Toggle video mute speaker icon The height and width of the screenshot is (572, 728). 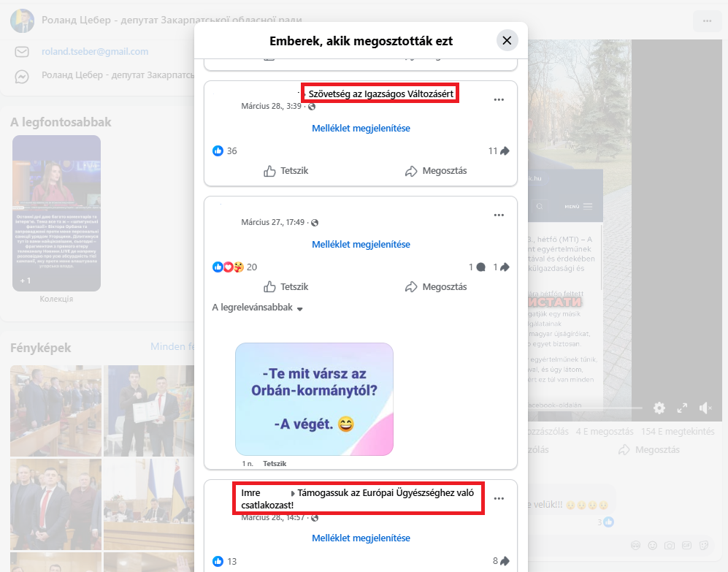[x=705, y=408]
